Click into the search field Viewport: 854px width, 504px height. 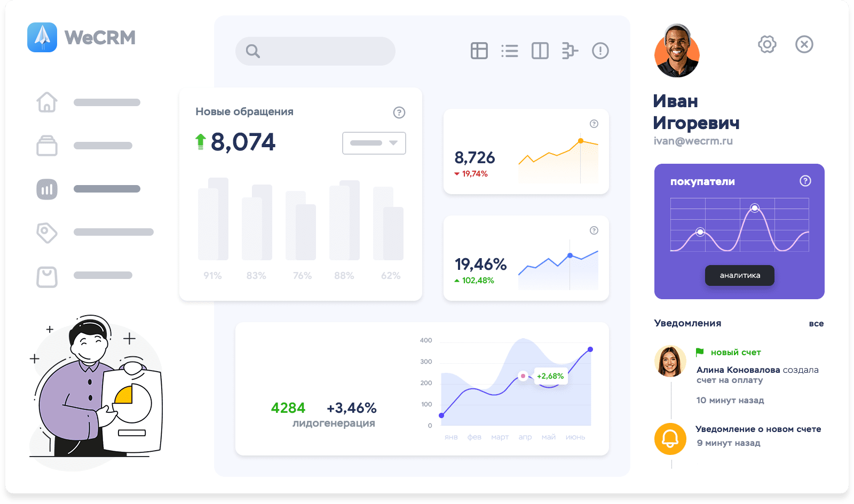[x=315, y=51]
